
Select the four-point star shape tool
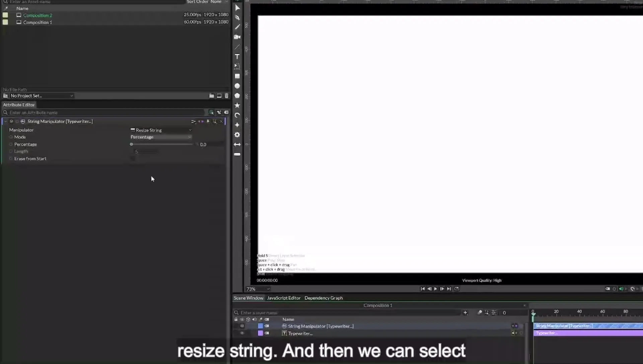pyautogui.click(x=237, y=125)
